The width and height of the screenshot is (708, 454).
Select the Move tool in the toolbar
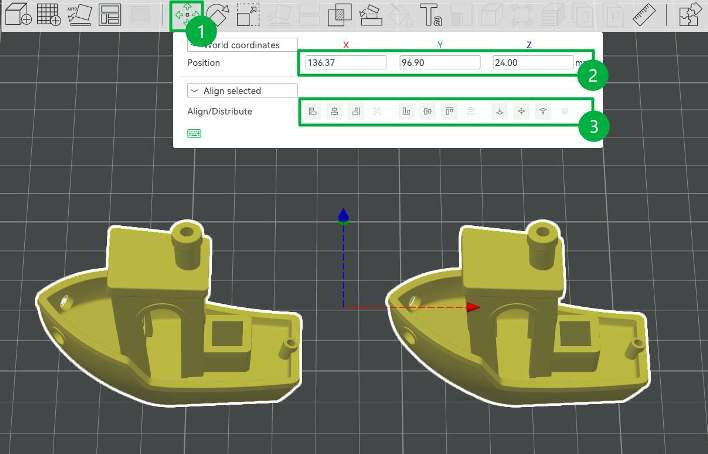tap(186, 15)
